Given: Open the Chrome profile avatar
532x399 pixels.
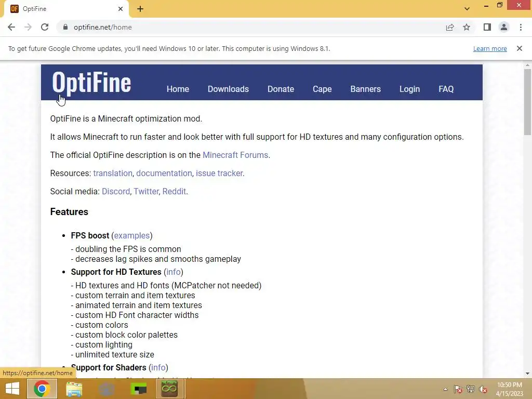Looking at the screenshot, I should tap(504, 27).
